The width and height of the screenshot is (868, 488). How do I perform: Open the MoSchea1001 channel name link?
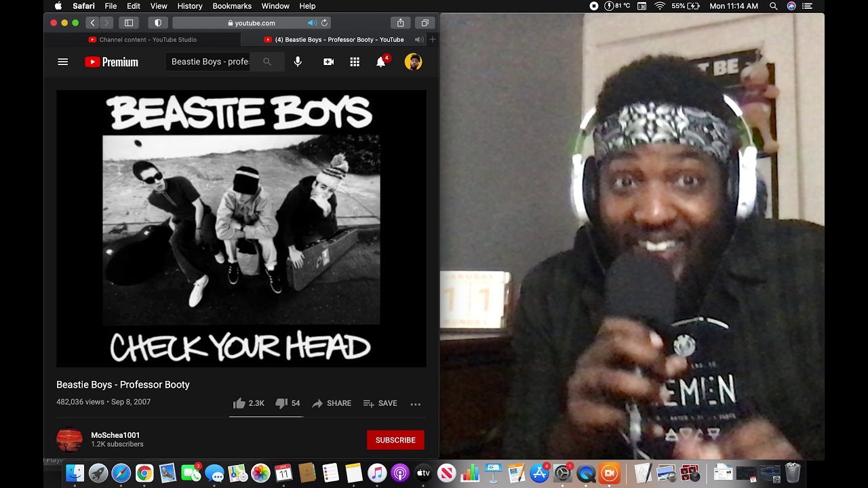115,435
